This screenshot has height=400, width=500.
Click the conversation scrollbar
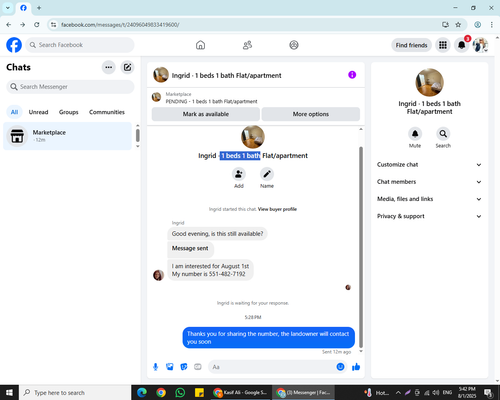coord(361,247)
